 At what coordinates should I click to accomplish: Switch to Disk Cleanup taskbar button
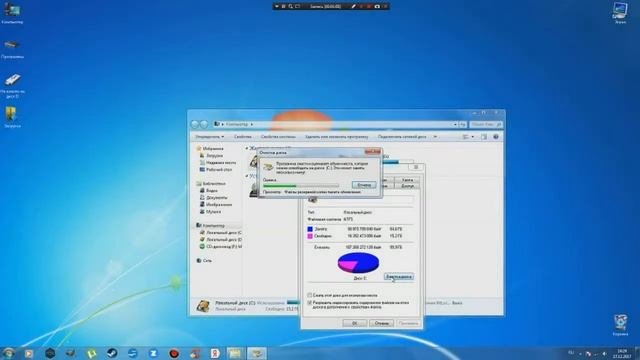(256, 353)
